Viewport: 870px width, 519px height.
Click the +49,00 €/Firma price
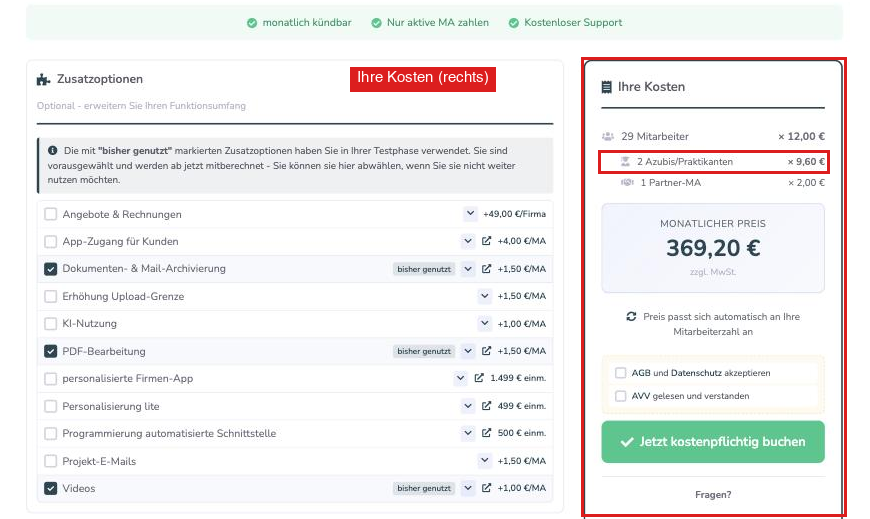point(514,214)
